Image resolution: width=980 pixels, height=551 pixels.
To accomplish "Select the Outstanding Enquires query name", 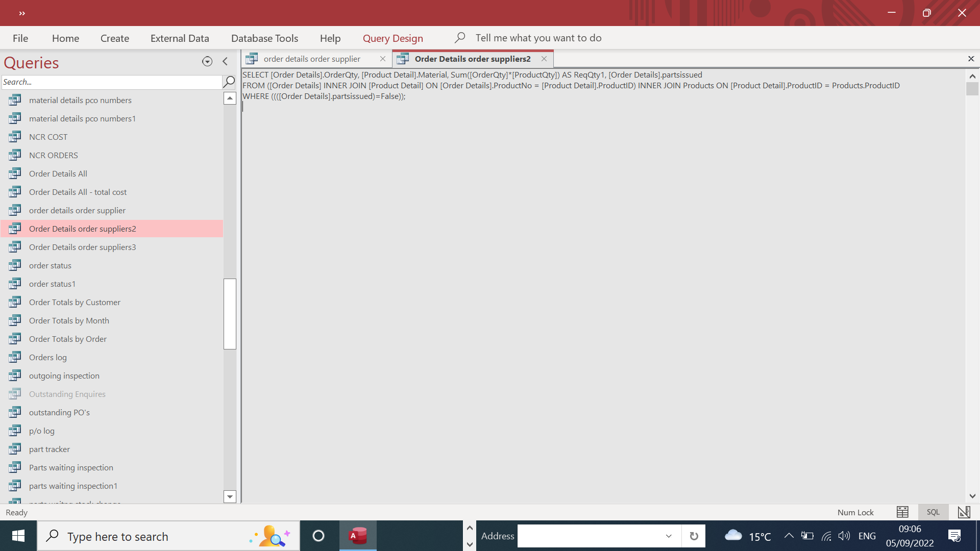I will (67, 394).
